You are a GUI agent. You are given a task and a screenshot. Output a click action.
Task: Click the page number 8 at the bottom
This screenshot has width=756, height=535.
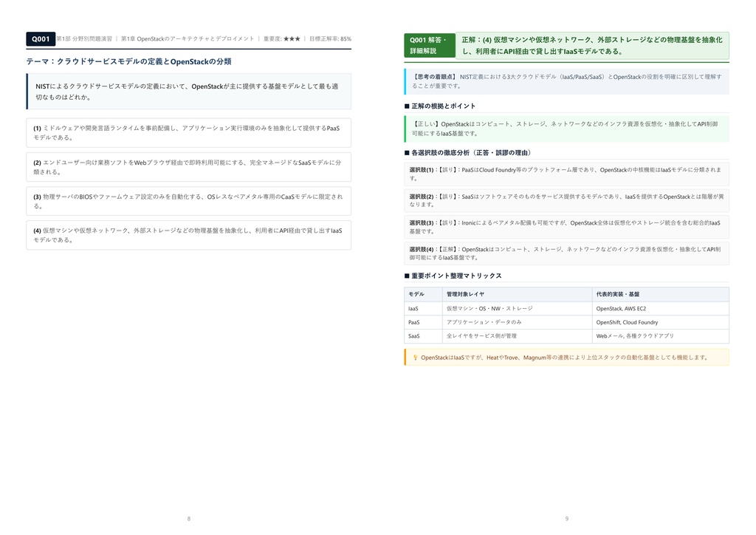(x=188, y=519)
